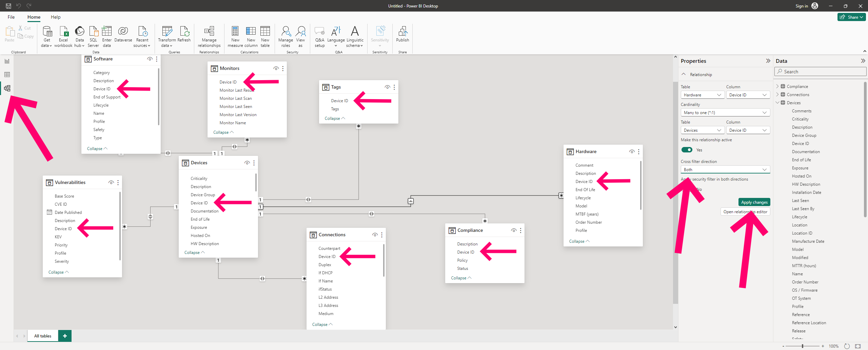Toggle visibility of Devices table
This screenshot has width=868, height=350.
point(247,163)
